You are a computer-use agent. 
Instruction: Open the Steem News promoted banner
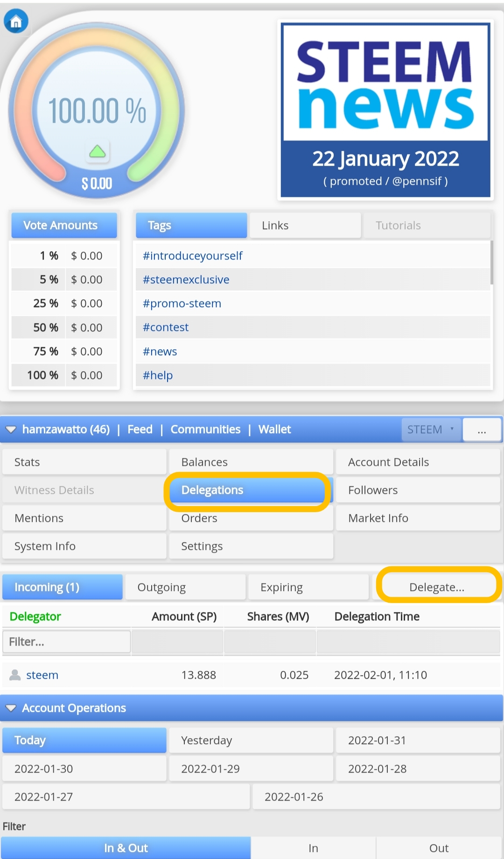pos(385,110)
